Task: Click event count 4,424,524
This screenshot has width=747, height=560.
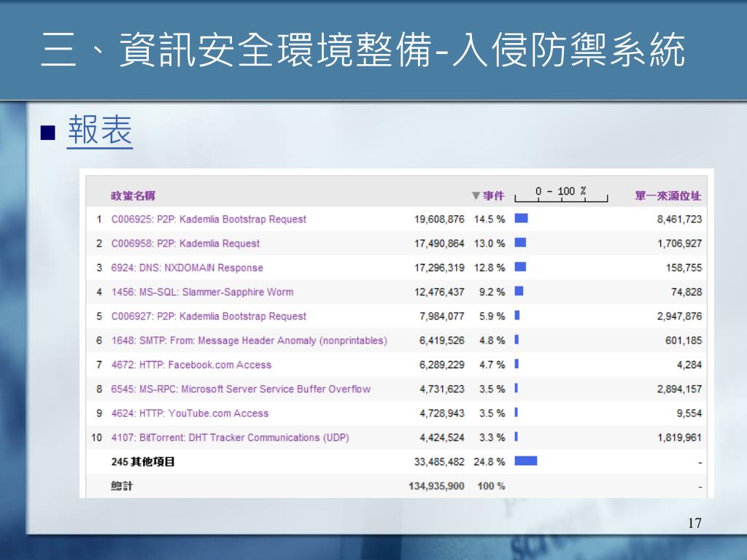Action: pyautogui.click(x=441, y=437)
